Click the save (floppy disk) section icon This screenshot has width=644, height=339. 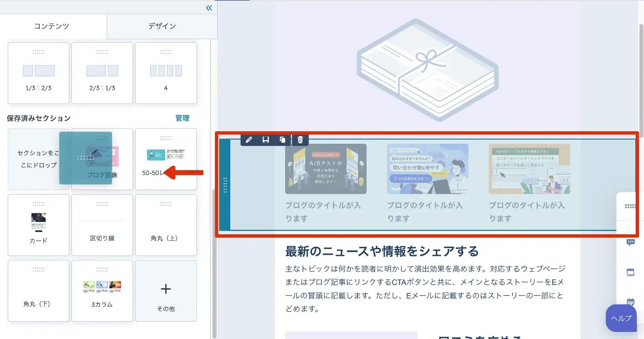(266, 140)
